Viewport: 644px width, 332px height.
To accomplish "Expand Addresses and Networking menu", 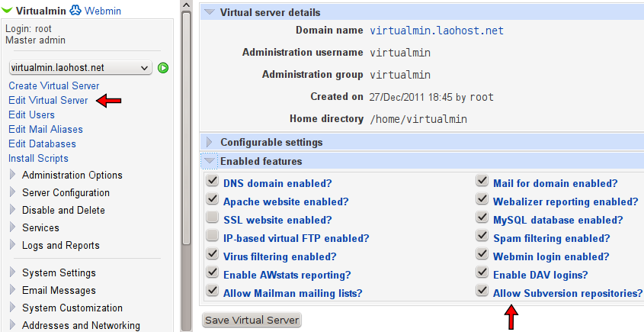I will click(x=81, y=325).
